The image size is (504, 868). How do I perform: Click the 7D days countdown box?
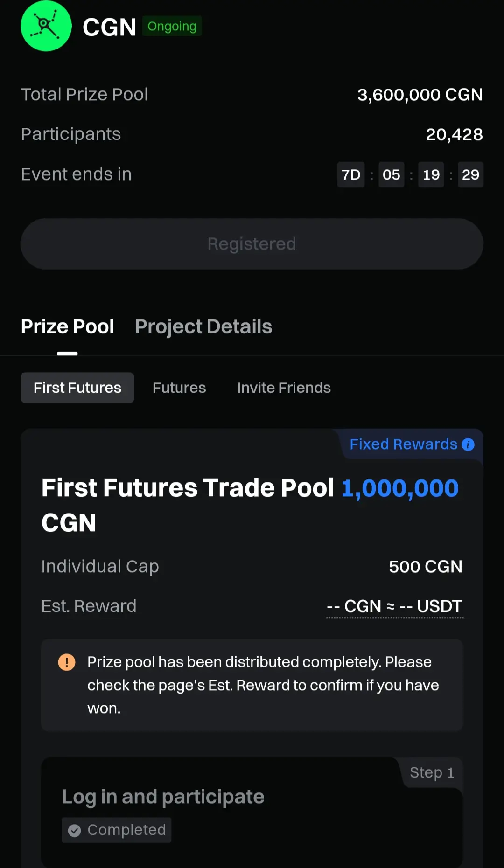[351, 174]
